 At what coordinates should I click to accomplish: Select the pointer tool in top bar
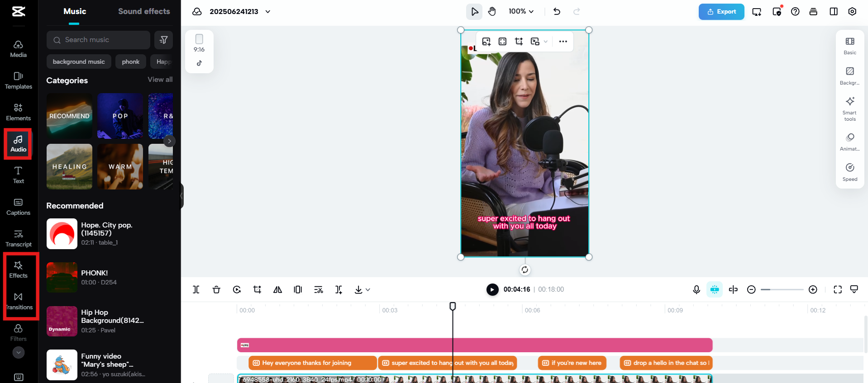474,11
